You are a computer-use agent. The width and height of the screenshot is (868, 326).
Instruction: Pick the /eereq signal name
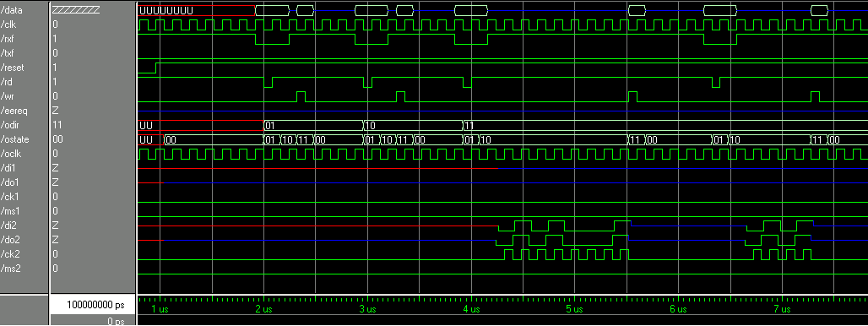pos(14,111)
